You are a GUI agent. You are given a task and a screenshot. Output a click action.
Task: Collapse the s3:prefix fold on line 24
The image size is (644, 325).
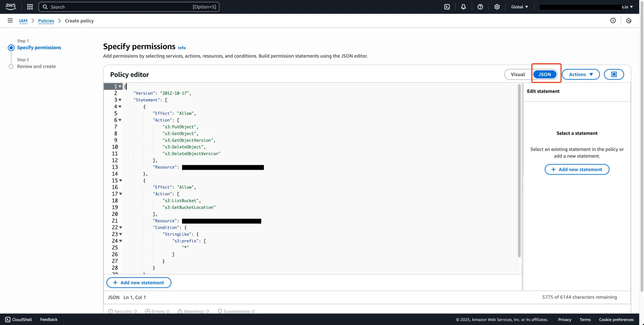tap(121, 241)
